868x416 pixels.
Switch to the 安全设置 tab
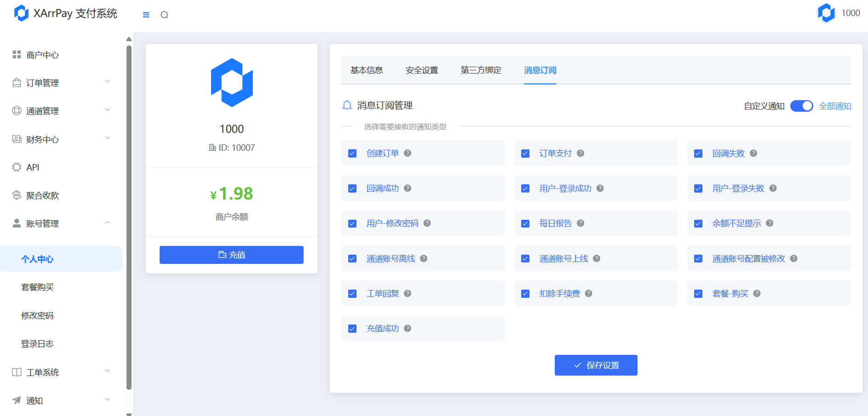(421, 70)
